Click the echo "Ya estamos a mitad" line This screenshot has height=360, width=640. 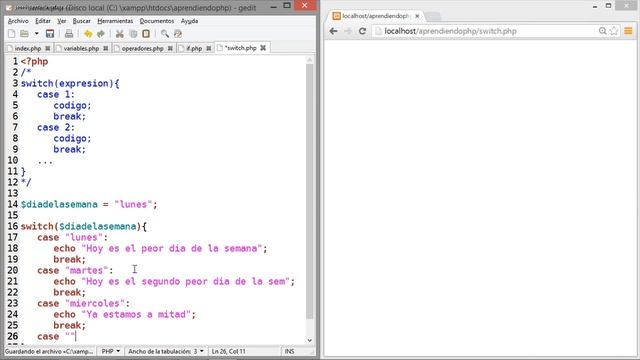point(124,314)
